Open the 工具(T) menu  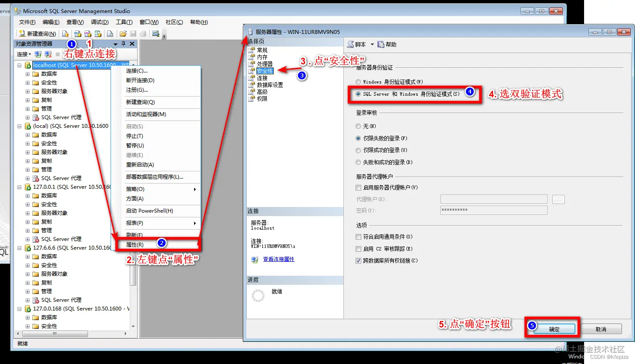[123, 22]
